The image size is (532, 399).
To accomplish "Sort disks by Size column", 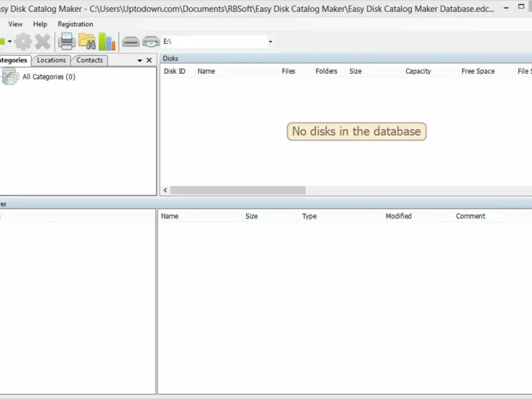I will (x=356, y=71).
